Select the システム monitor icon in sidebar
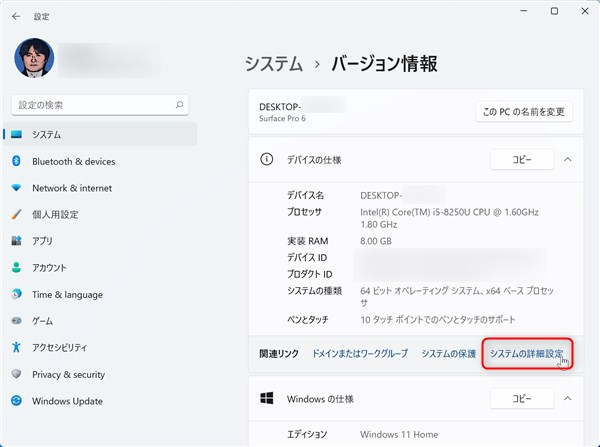 (x=16, y=134)
